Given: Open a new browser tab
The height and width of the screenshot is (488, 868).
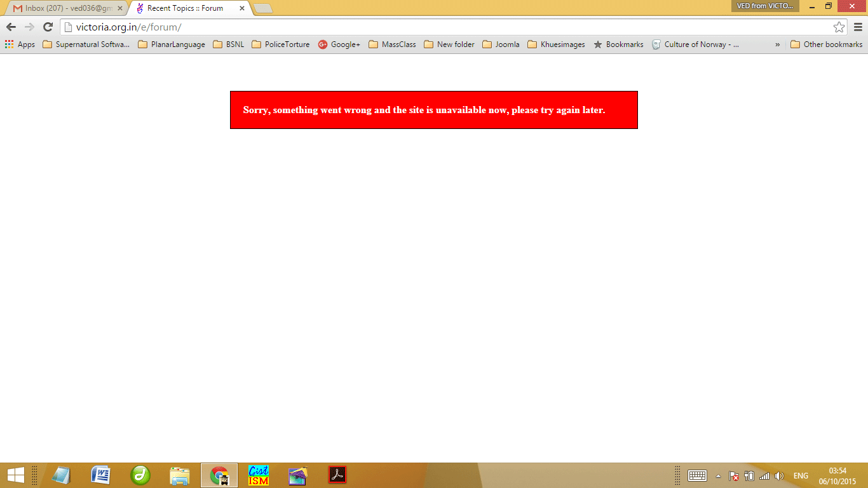Looking at the screenshot, I should pos(263,8).
